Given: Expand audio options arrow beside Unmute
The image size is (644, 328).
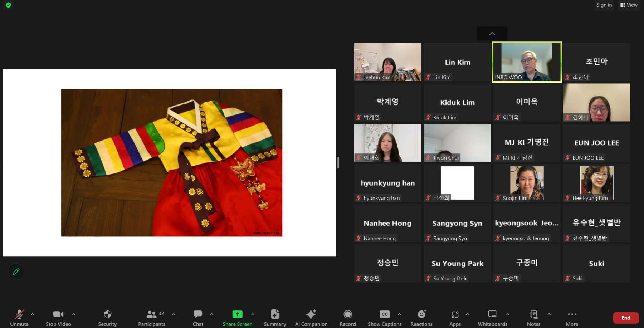Looking at the screenshot, I should (33, 314).
